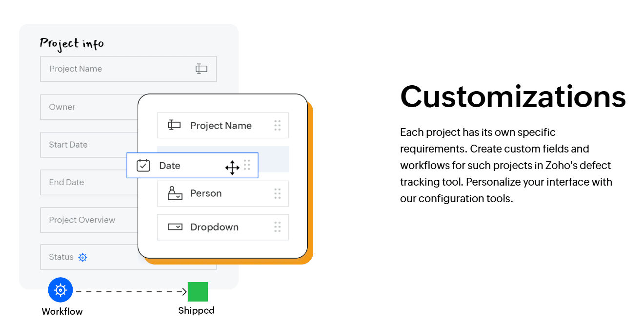Viewport: 644px width, 322px height.
Task: Click the text field icon in Project Name input
Action: tap(201, 69)
